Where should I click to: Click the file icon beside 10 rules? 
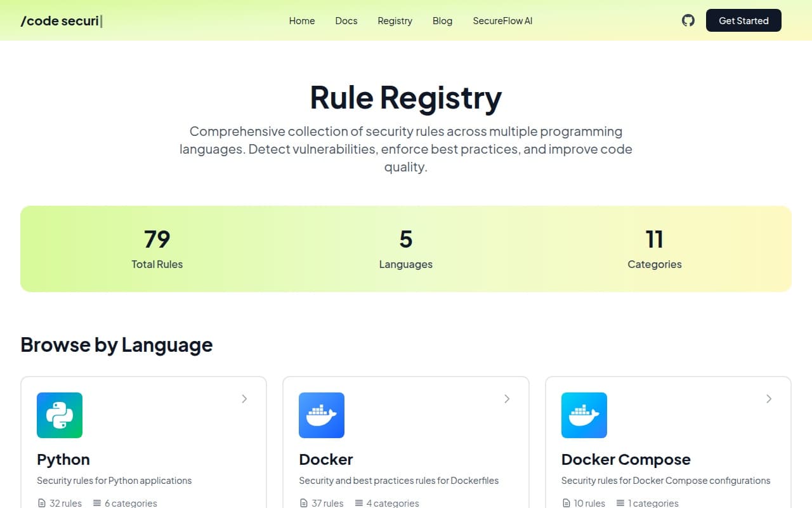coord(566,503)
